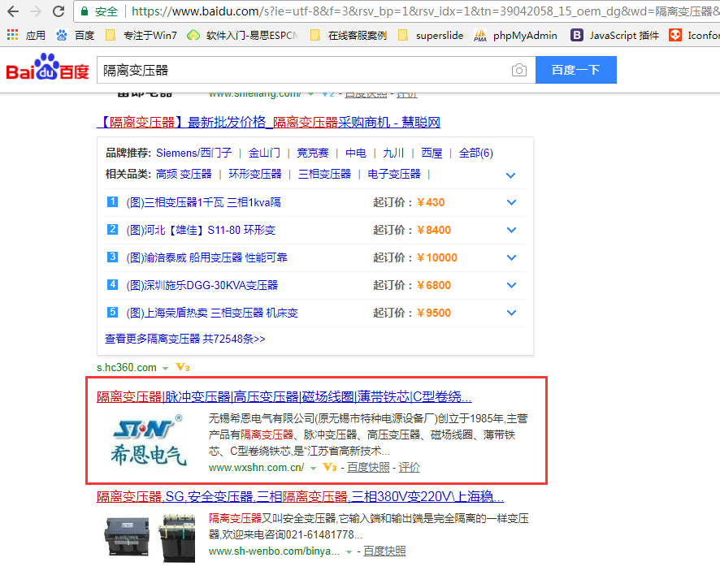Open (图)深圳施乐DGG-30KVA变压器 link
Image resolution: width=720 pixels, height=588 pixels.
click(x=202, y=285)
